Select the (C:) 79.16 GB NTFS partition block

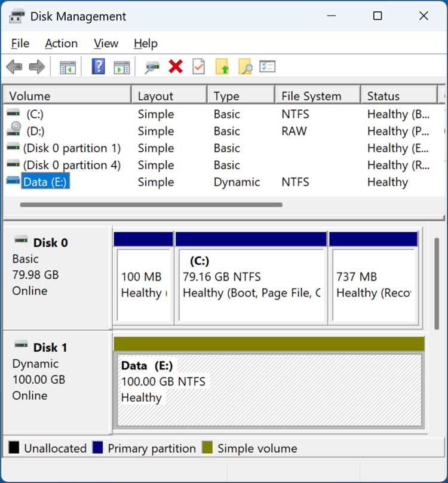pyautogui.click(x=251, y=279)
